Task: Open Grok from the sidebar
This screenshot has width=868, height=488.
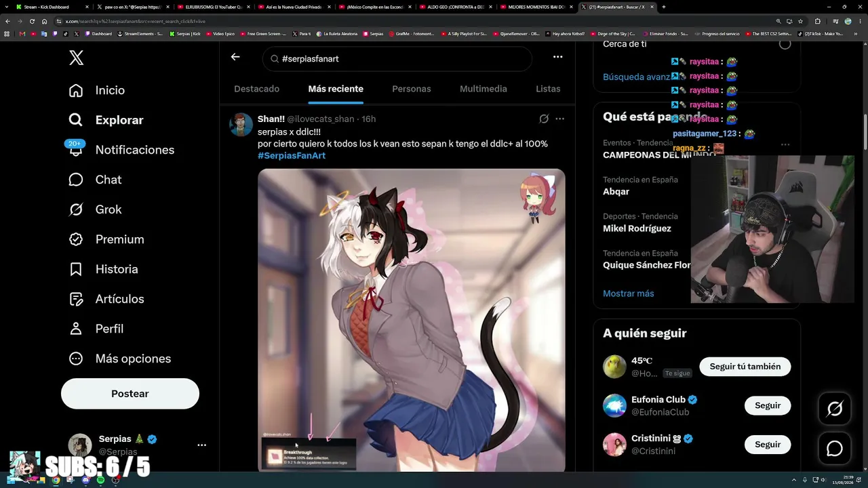Action: tap(95, 209)
